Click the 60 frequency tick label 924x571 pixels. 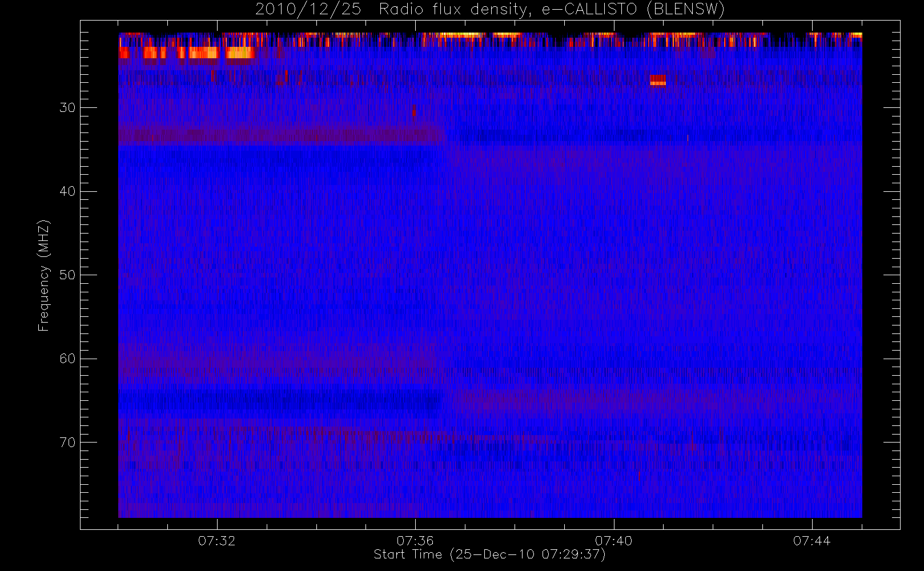(x=67, y=359)
